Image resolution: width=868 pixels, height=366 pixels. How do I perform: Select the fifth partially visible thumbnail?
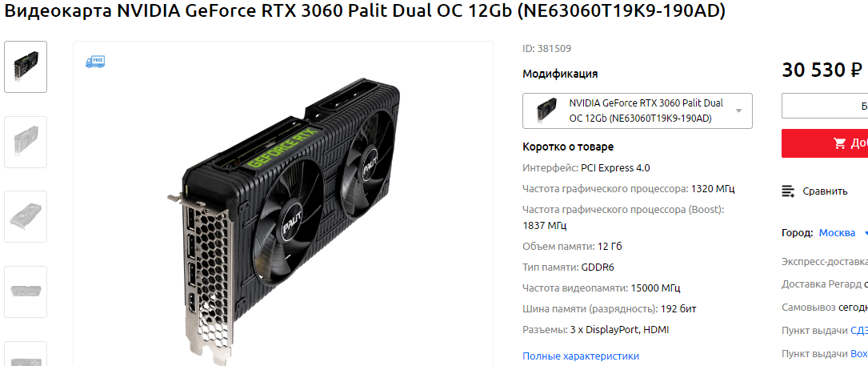26,354
